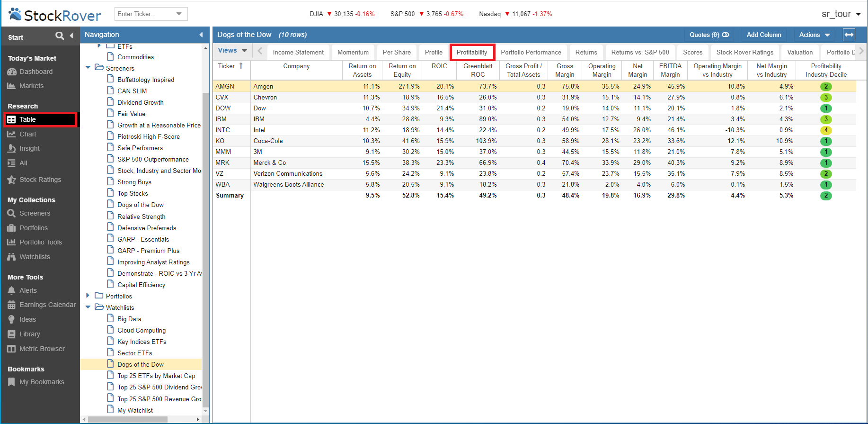This screenshot has width=868, height=424.
Task: Collapse the Watchlists folder in Navigation
Action: click(88, 307)
